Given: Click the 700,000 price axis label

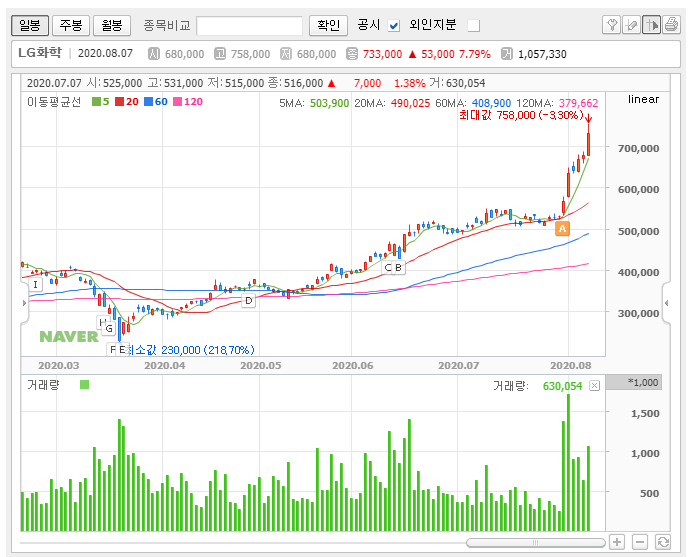Looking at the screenshot, I should (x=638, y=148).
